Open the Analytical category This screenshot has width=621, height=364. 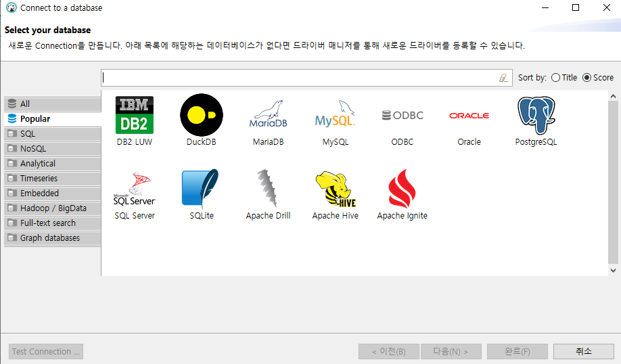[x=53, y=164]
